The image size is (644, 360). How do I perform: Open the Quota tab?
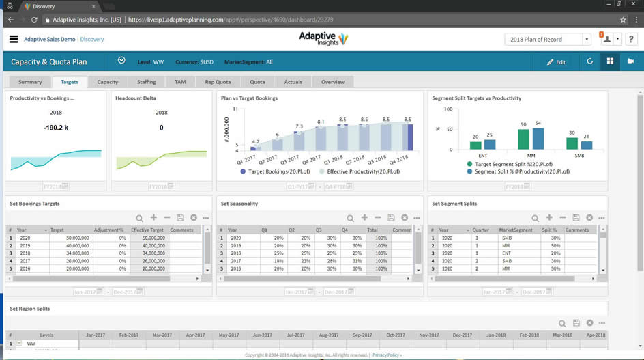click(x=257, y=82)
